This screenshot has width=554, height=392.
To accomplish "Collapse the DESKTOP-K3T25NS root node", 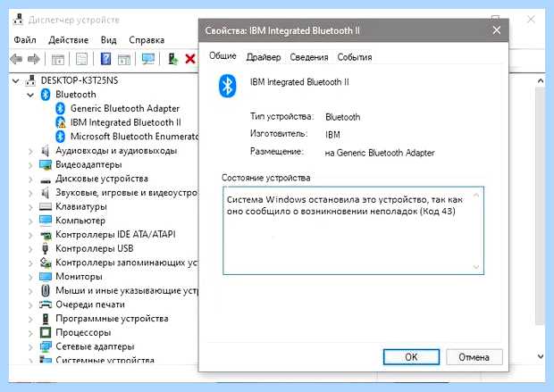I will (16, 81).
